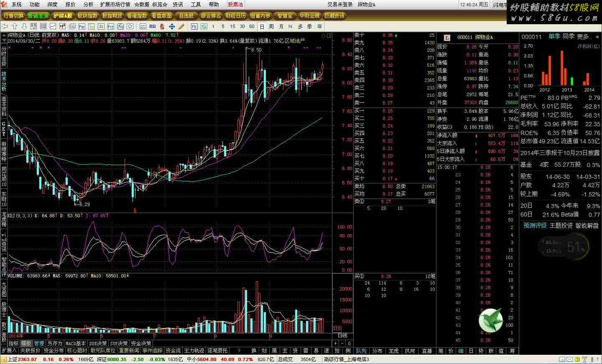
Task: Click the minus zoom button under chart
Action: tap(343, 343)
